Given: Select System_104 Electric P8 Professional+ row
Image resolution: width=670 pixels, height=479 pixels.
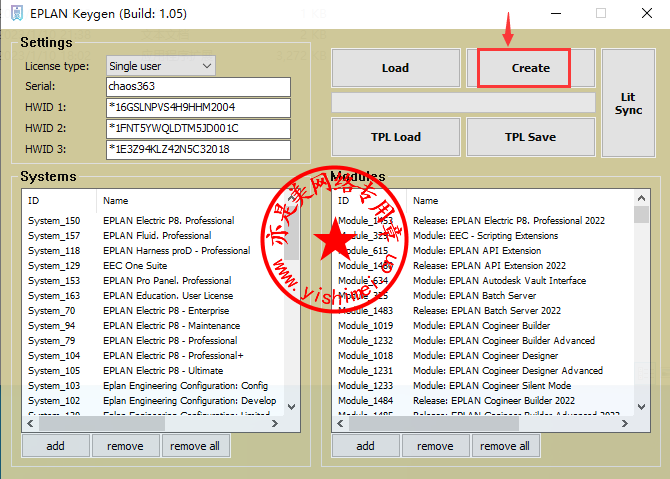Looking at the screenshot, I should (153, 356).
